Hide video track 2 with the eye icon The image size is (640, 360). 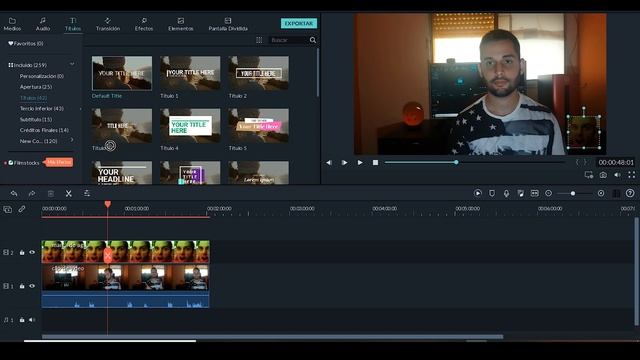32,252
